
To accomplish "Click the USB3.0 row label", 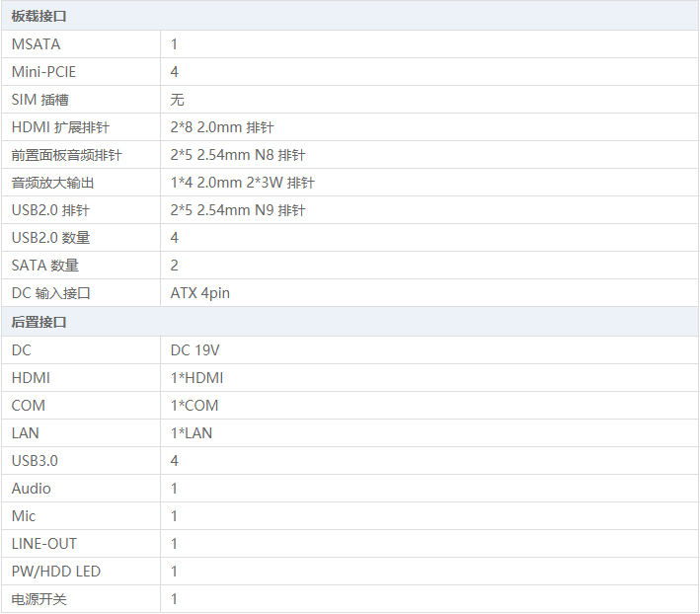I will tap(35, 461).
